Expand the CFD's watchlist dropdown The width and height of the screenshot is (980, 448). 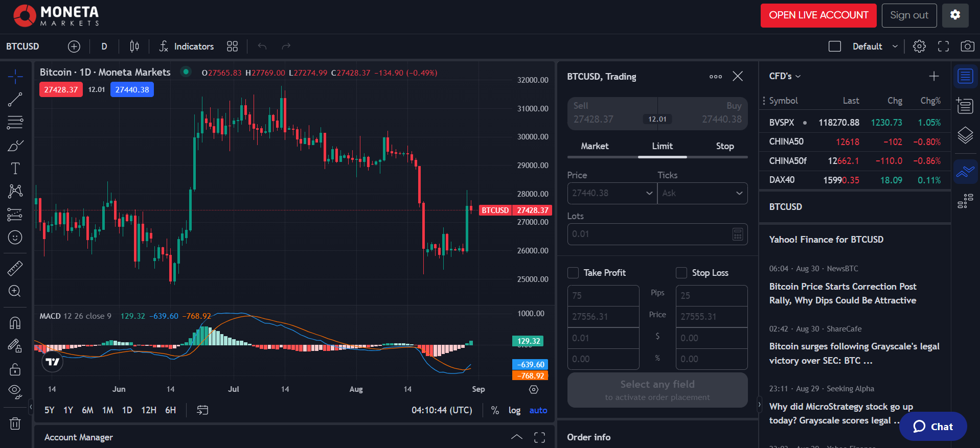click(785, 76)
